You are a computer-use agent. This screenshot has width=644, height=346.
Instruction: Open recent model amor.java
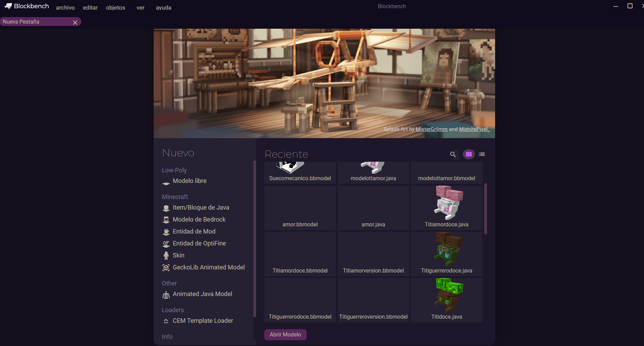(373, 208)
